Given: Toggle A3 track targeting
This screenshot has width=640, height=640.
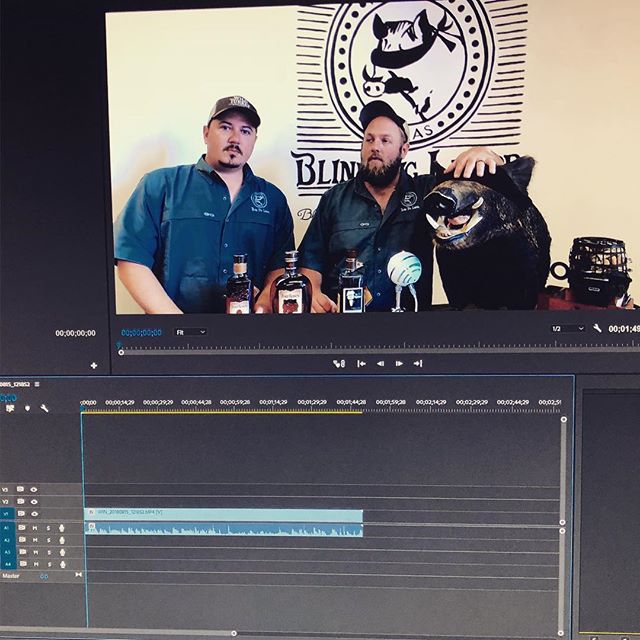Looking at the screenshot, I should tap(8, 552).
